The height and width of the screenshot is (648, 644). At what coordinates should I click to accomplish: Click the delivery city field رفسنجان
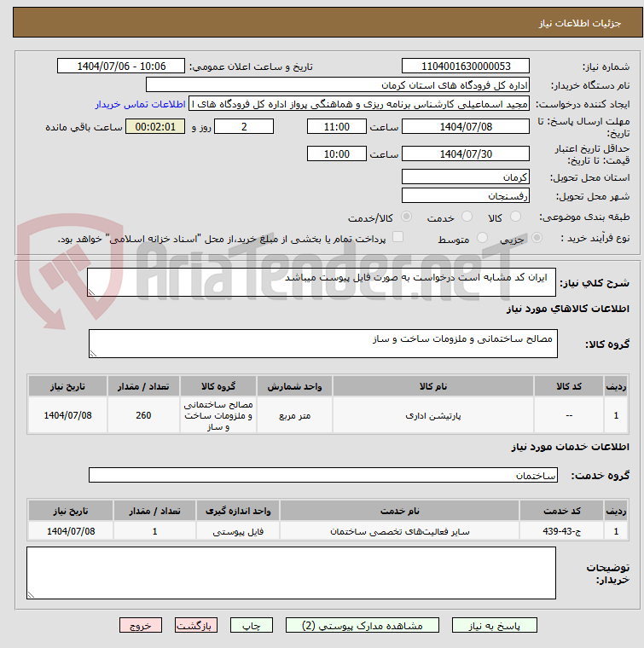pos(466,195)
